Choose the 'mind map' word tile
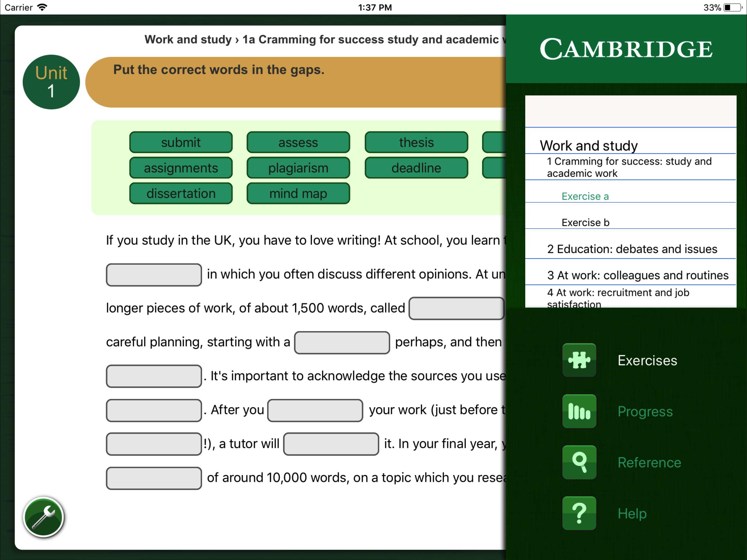 pos(298,194)
